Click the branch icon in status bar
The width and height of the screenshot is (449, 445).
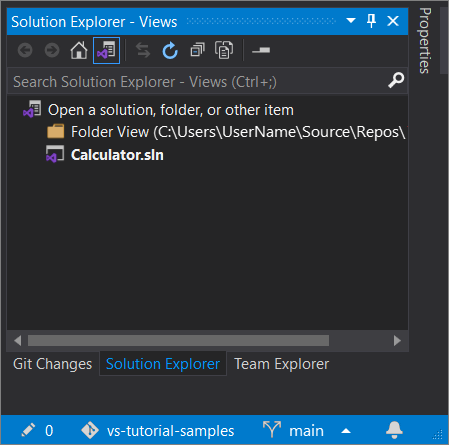point(272,429)
